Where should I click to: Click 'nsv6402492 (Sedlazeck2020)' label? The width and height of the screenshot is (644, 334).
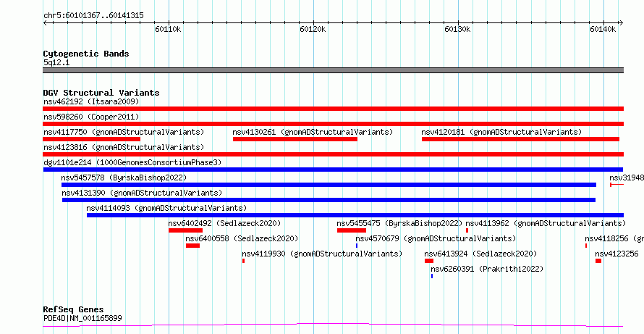tap(224, 223)
